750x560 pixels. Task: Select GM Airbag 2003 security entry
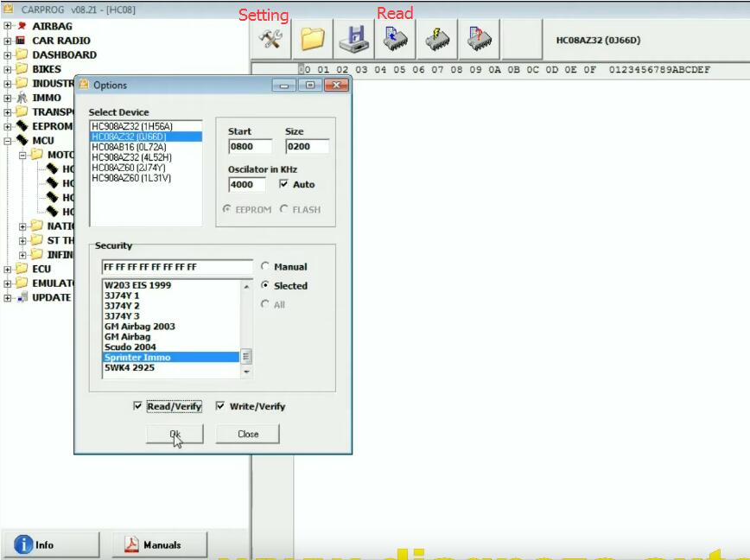pos(139,327)
